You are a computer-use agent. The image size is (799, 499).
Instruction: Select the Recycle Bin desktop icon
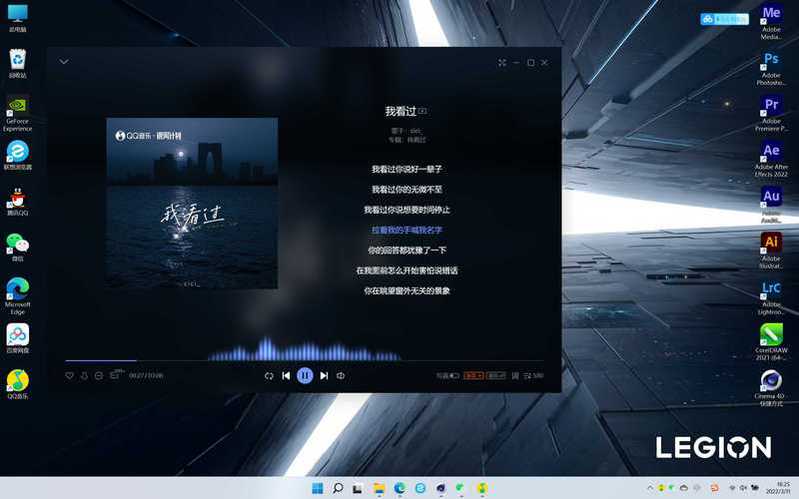tap(17, 64)
